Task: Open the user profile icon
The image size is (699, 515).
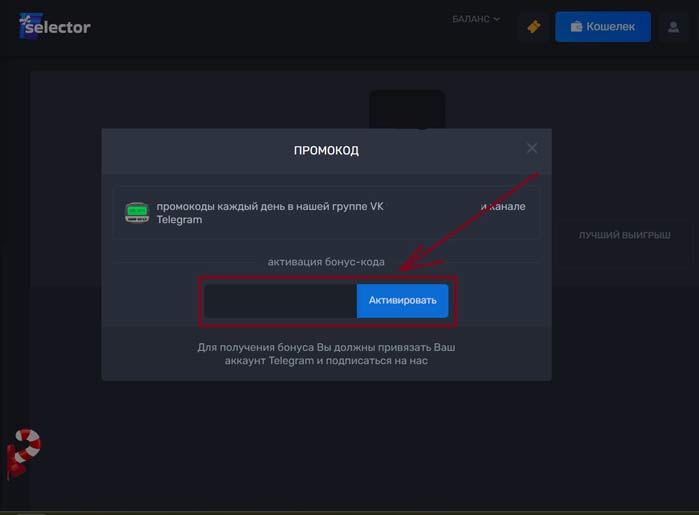Action: tap(673, 27)
